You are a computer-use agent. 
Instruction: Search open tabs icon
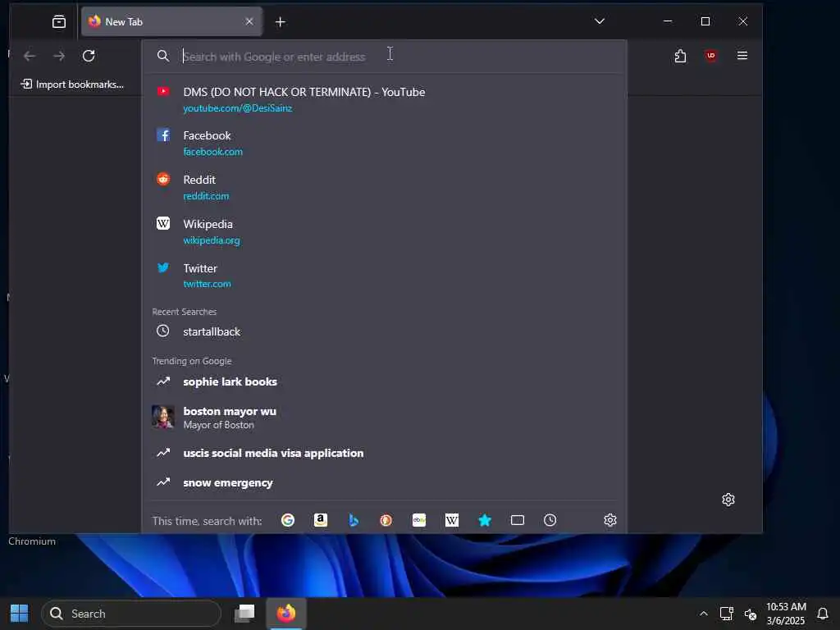point(518,520)
